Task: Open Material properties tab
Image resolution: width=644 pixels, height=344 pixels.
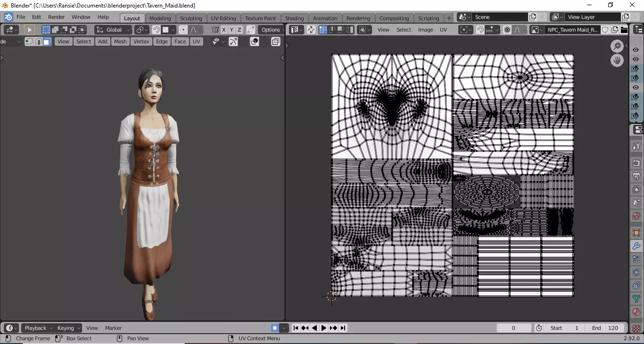Action: (x=636, y=312)
